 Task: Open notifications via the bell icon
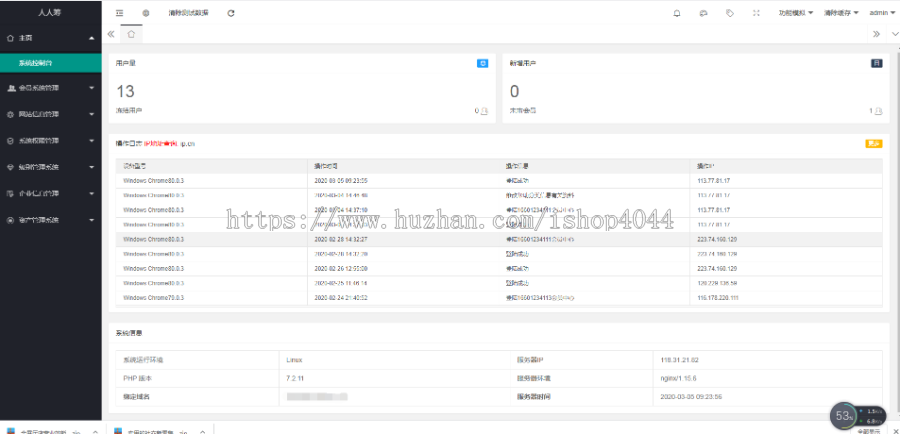point(677,13)
